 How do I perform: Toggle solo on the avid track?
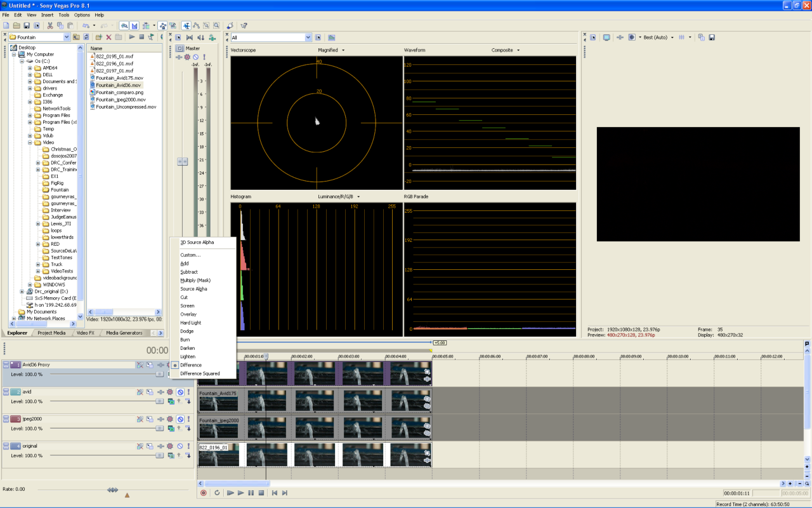188,392
